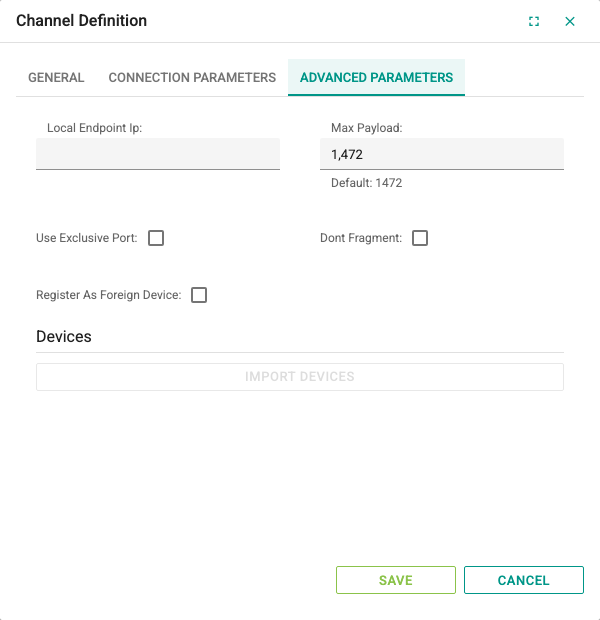Save the channel definition
This screenshot has height=620, width=600.
pyautogui.click(x=396, y=580)
